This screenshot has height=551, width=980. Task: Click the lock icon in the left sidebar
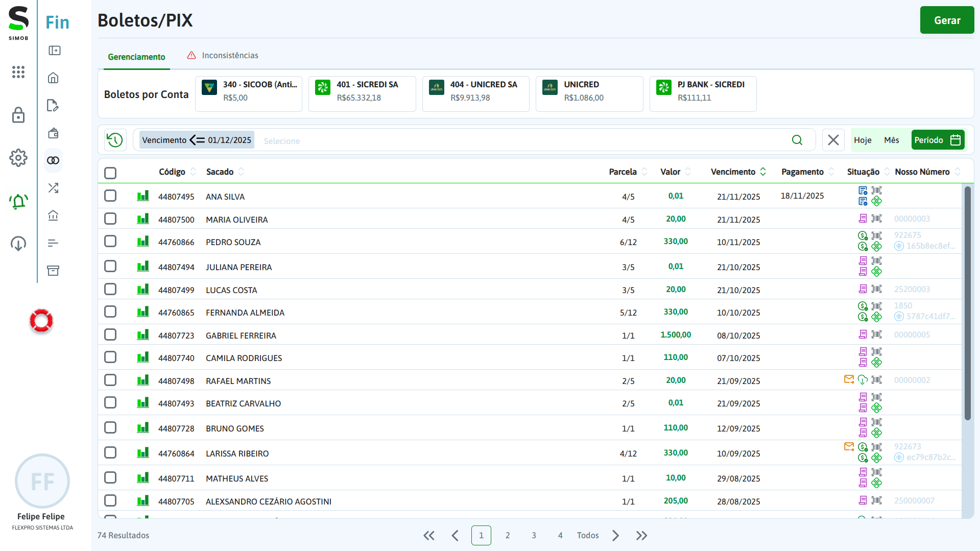pos(18,115)
